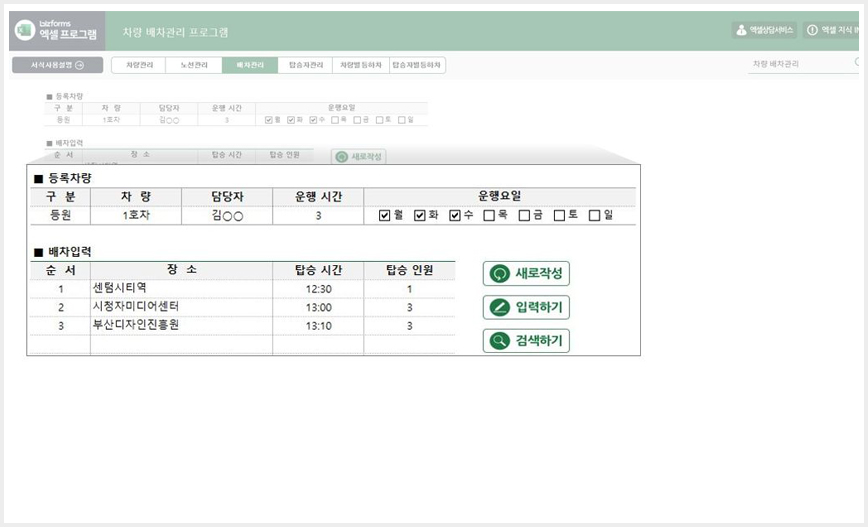
Task: Click the enlarged 운행요일 column header
Action: point(500,197)
